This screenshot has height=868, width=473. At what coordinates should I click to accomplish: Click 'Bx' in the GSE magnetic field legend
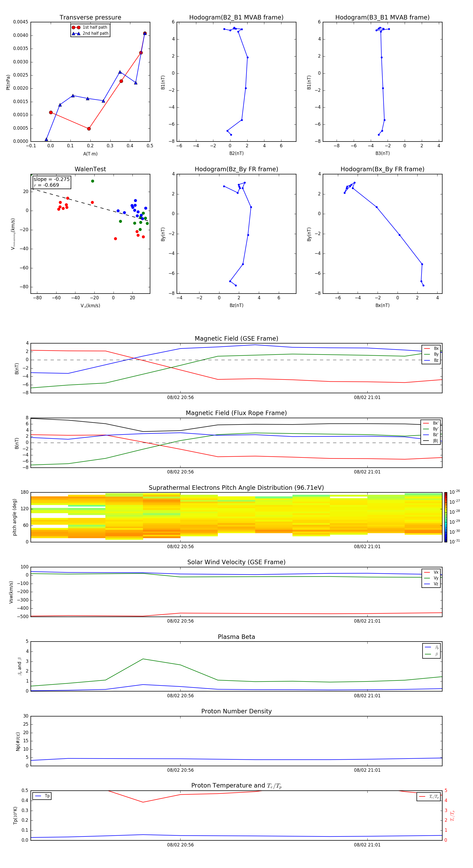[x=431, y=349]
